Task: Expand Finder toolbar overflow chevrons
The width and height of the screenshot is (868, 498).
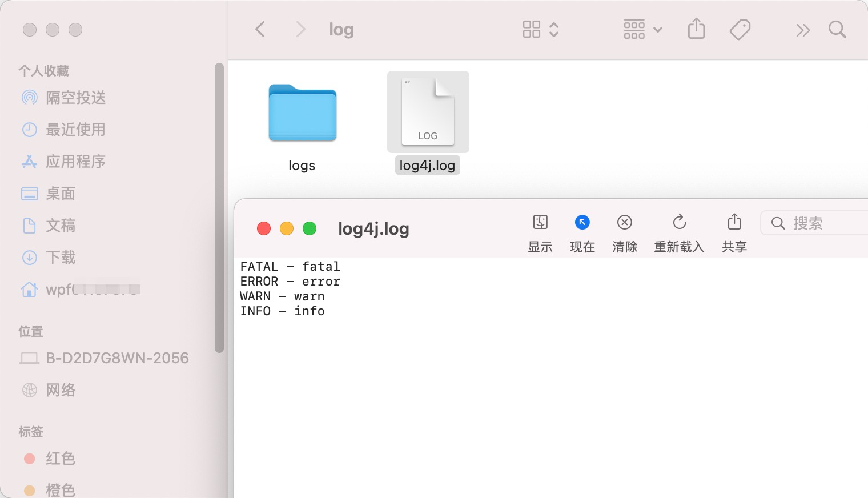Action: (803, 30)
